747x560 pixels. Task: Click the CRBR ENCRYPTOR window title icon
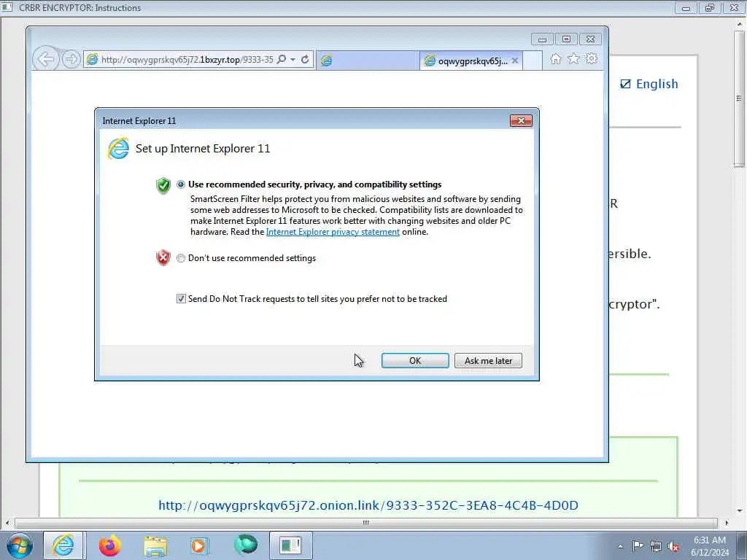7,7
